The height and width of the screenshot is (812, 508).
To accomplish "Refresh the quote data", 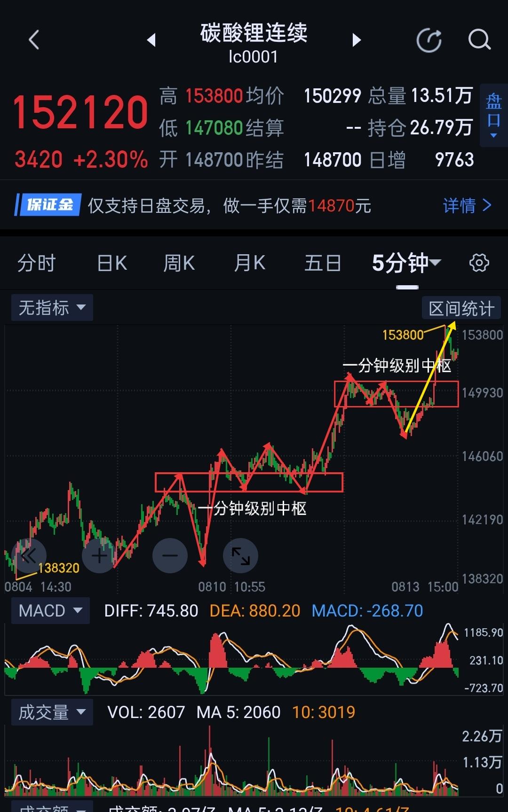I will pos(429,40).
